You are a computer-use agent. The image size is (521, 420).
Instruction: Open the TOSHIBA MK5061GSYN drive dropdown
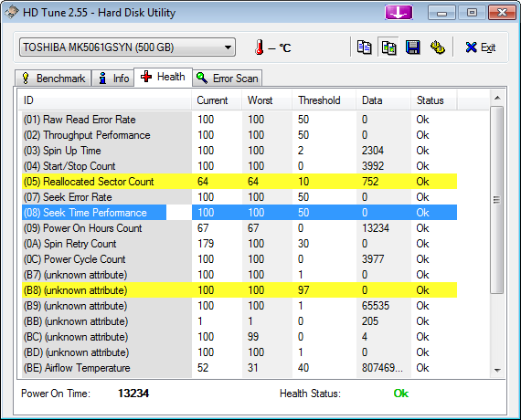[127, 47]
